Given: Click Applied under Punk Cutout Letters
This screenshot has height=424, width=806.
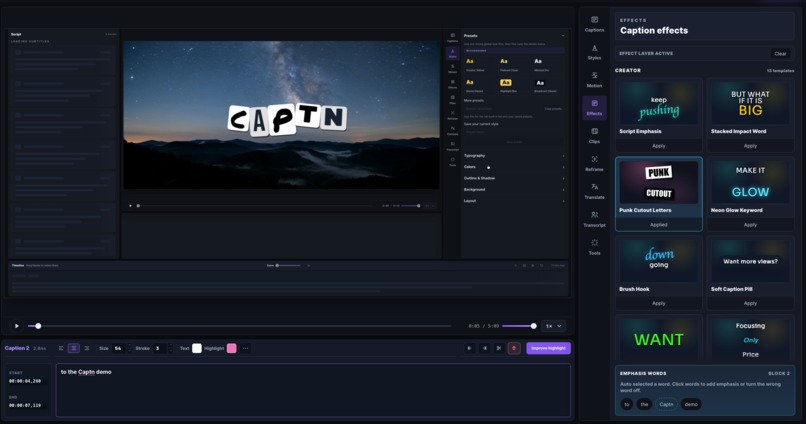Looking at the screenshot, I should pyautogui.click(x=658, y=225).
